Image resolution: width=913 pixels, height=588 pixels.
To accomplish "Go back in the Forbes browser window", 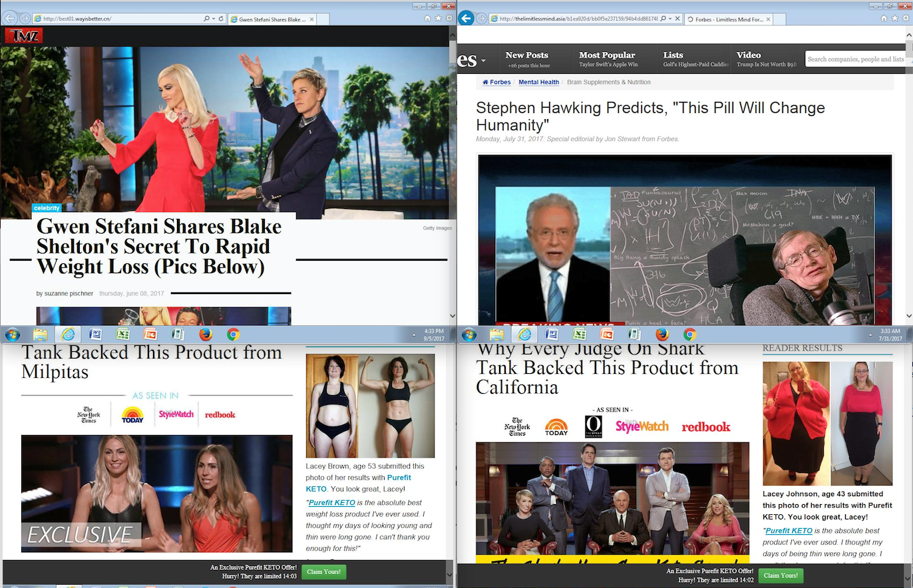I will point(466,19).
